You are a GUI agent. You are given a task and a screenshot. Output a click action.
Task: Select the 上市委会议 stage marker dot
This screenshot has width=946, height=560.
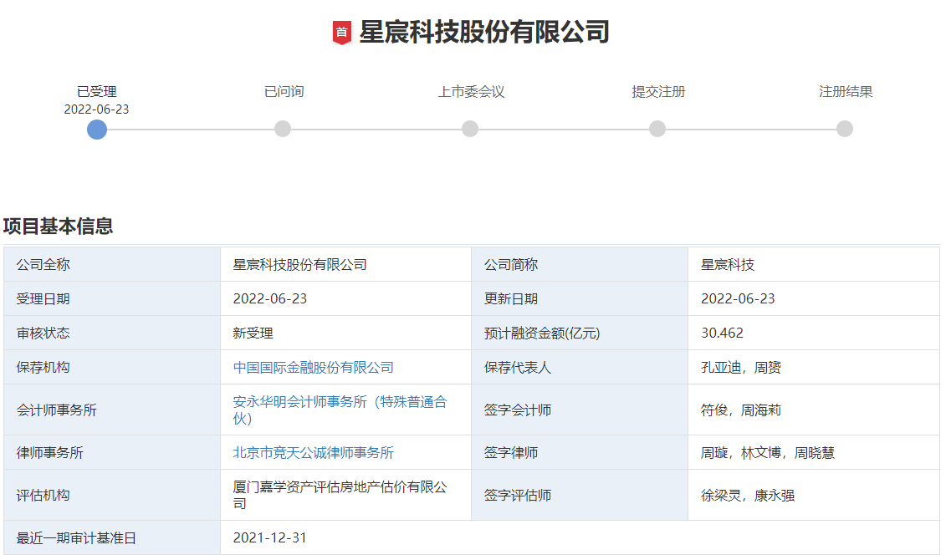click(x=470, y=129)
